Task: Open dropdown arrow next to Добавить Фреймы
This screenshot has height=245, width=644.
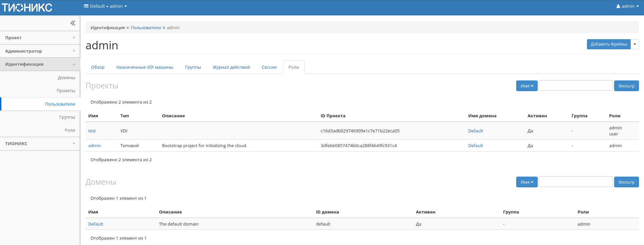Action: tap(635, 44)
